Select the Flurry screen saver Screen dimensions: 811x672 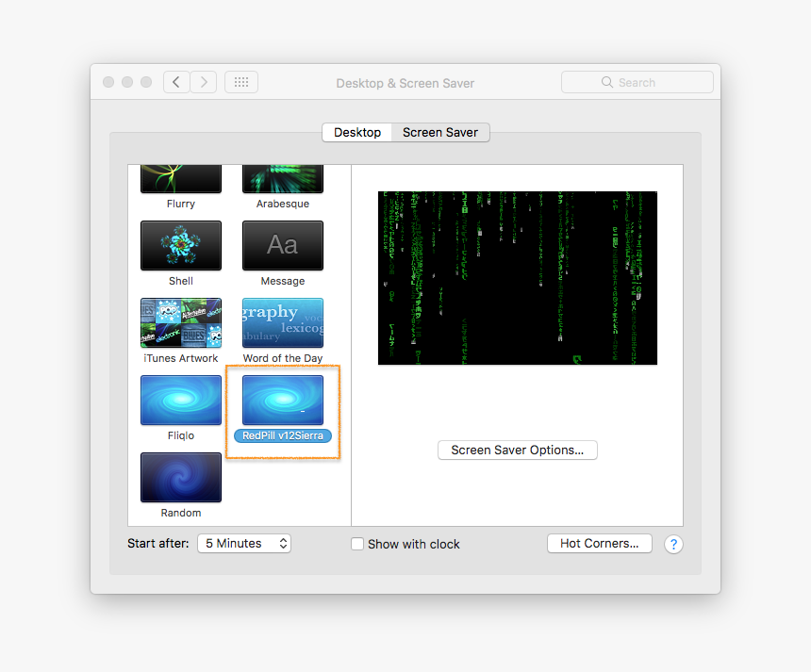[x=180, y=179]
